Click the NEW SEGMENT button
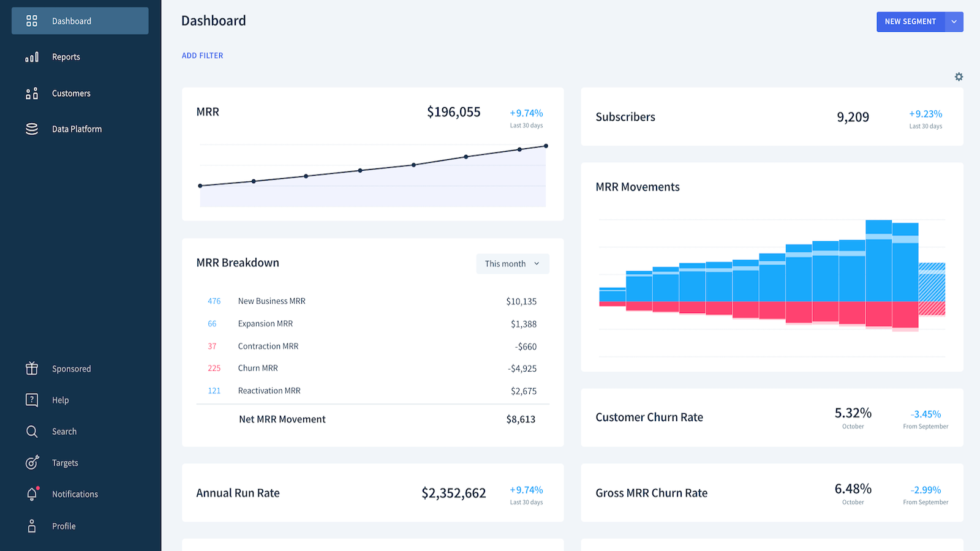980x551 pixels. [x=910, y=21]
